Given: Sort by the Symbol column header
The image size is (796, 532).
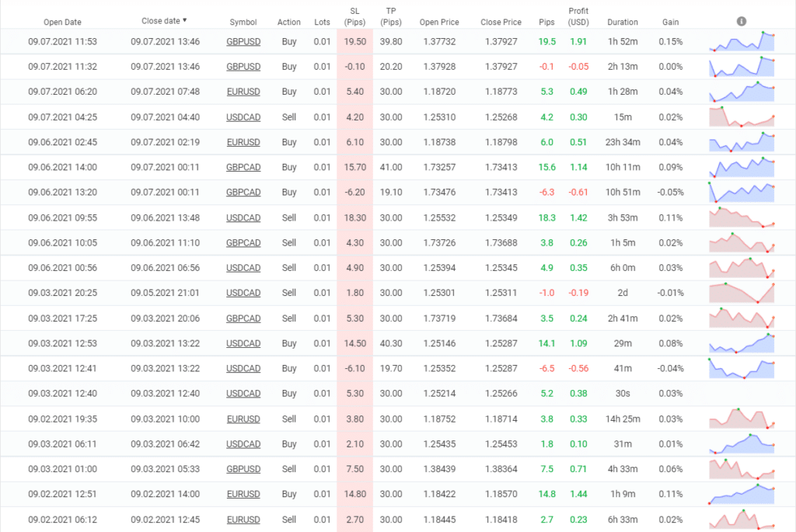Looking at the screenshot, I should point(243,23).
